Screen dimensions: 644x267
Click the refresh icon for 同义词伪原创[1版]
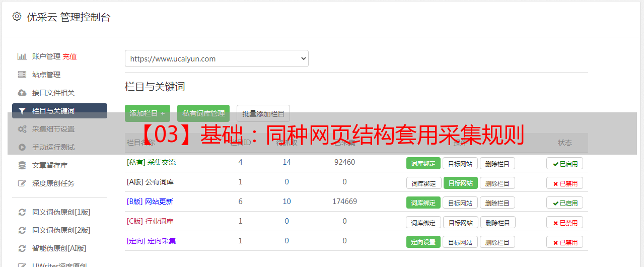click(x=22, y=212)
